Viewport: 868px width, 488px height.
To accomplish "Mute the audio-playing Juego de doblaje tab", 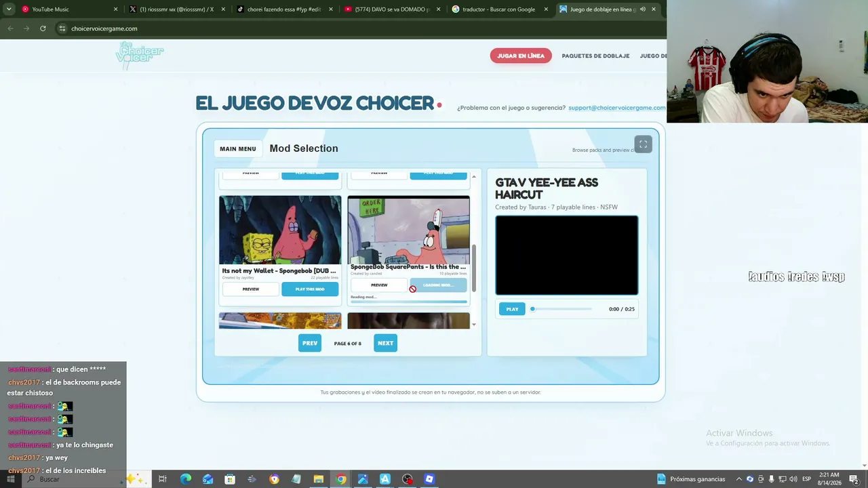I will 642,9.
